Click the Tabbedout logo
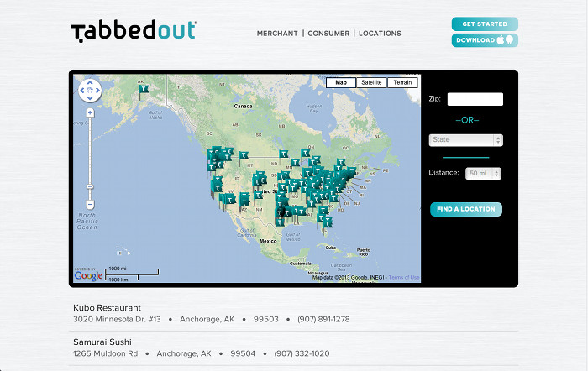 (x=133, y=31)
